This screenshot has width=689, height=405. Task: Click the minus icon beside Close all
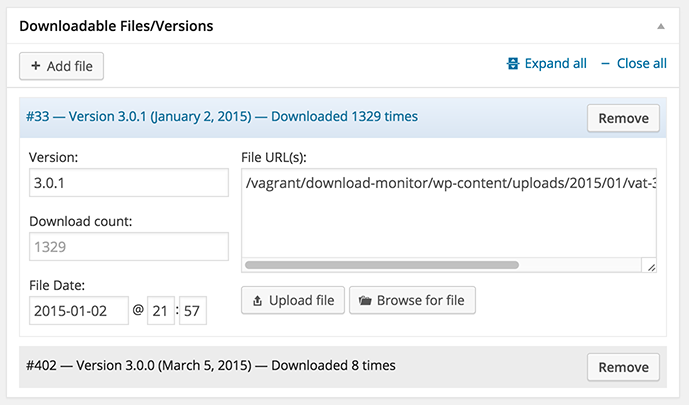click(605, 63)
